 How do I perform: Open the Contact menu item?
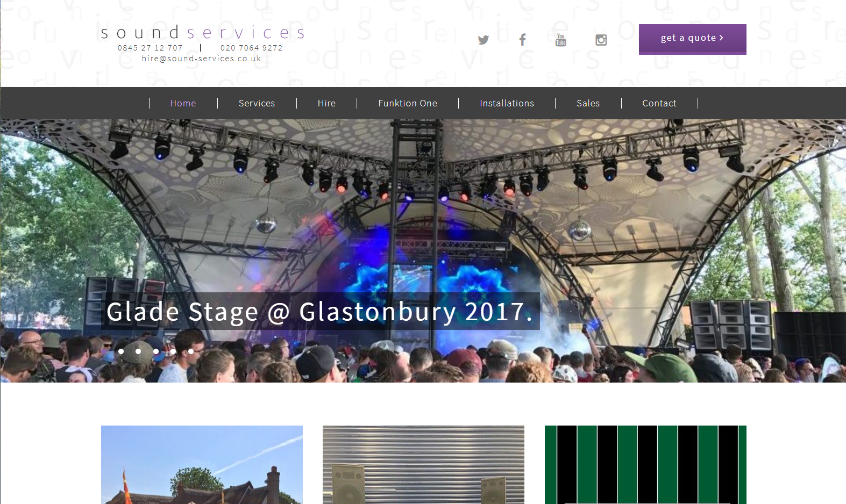(659, 103)
